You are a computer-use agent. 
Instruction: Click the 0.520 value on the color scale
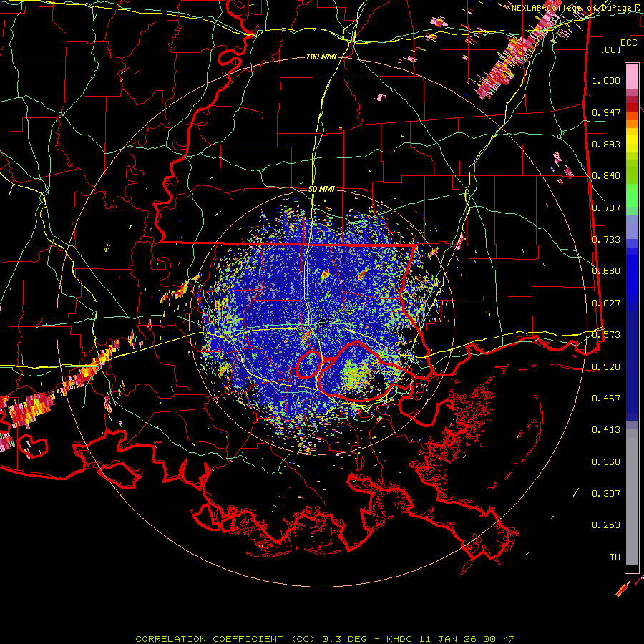coord(606,367)
